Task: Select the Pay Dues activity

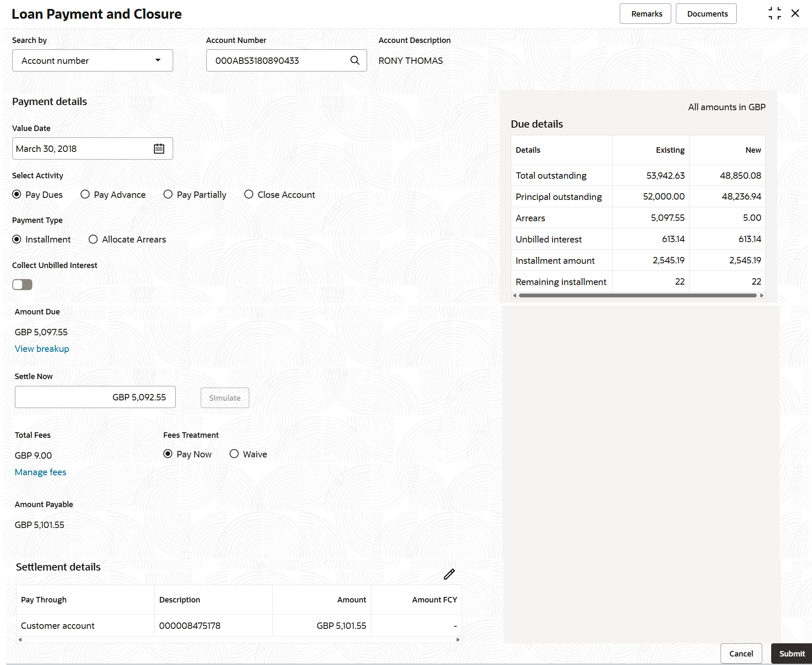Action: (x=17, y=194)
